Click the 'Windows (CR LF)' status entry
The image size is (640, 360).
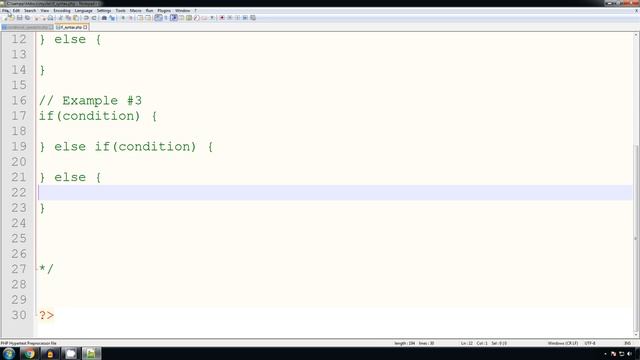click(562, 343)
